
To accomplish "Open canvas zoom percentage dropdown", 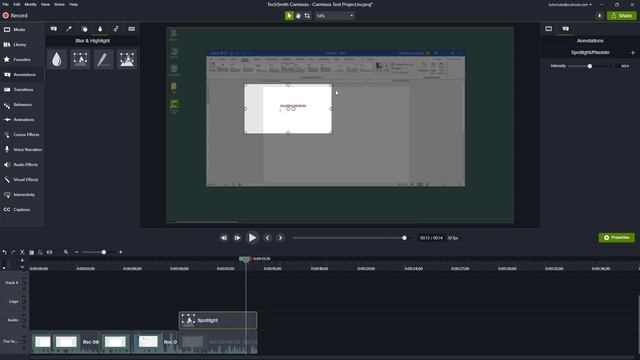I will pyautogui.click(x=335, y=16).
